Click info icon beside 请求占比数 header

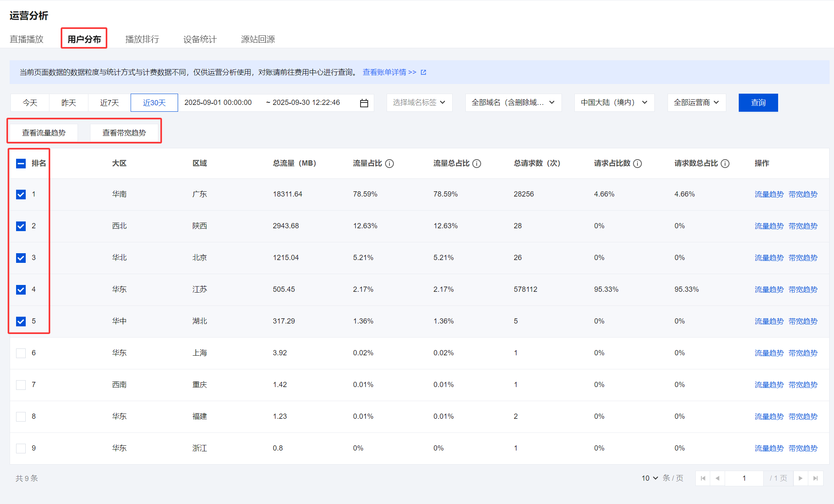click(637, 164)
